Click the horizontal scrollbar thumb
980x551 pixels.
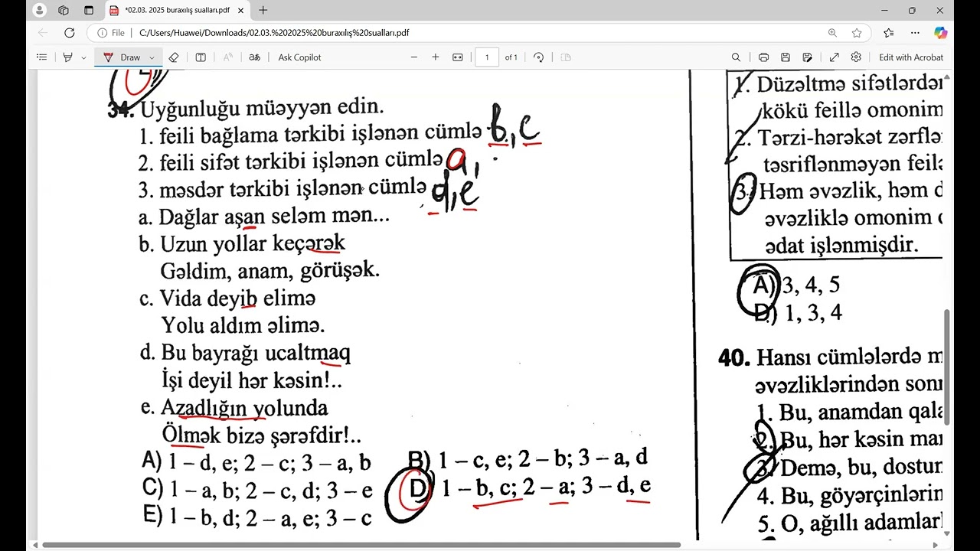361,545
